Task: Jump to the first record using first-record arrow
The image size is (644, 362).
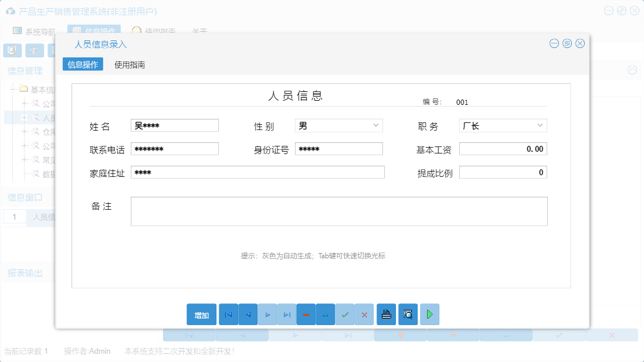Action: 228,315
